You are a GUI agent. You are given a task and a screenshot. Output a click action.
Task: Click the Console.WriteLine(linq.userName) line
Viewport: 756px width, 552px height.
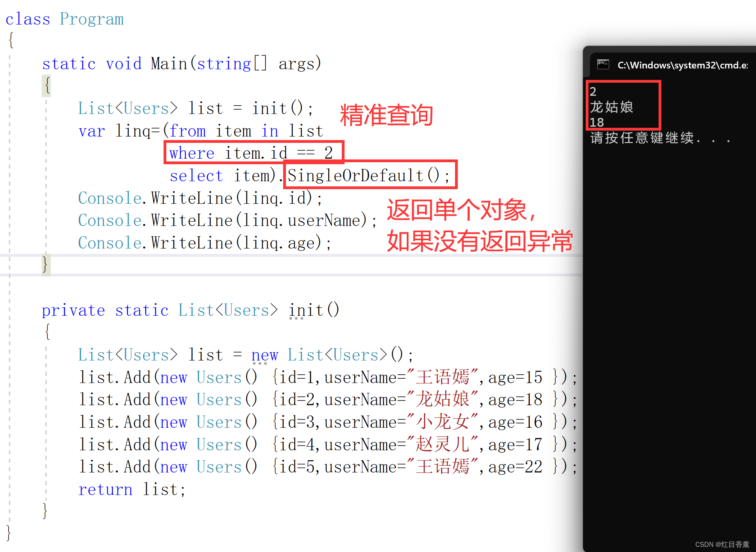228,220
